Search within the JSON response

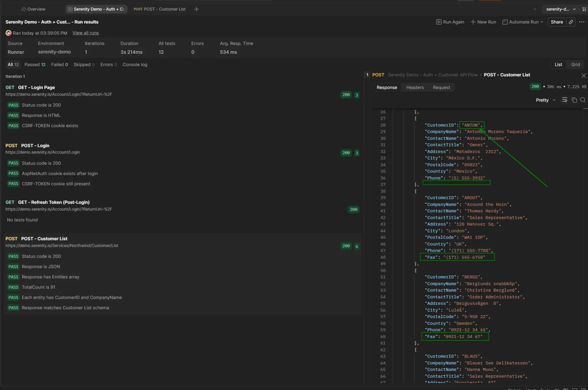coord(583,100)
